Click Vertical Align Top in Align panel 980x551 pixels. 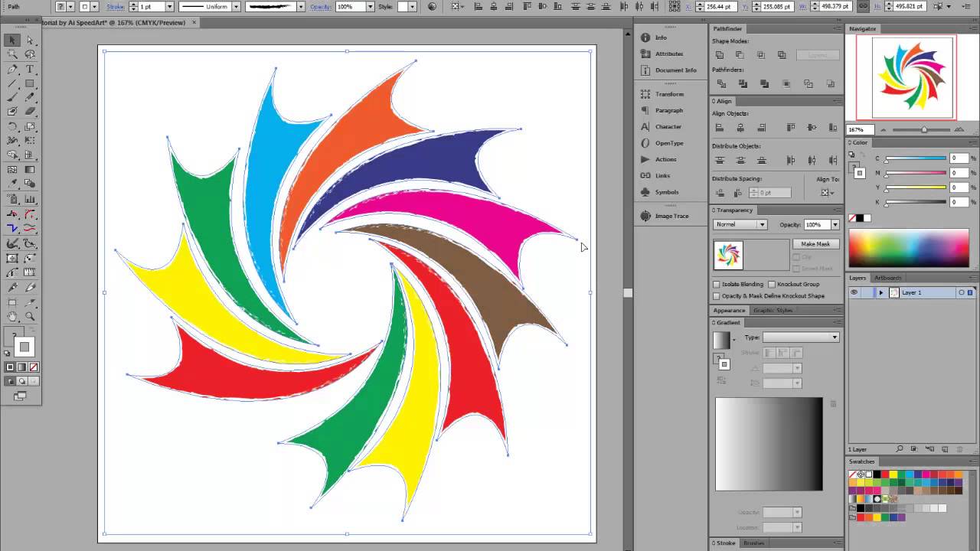click(x=791, y=127)
